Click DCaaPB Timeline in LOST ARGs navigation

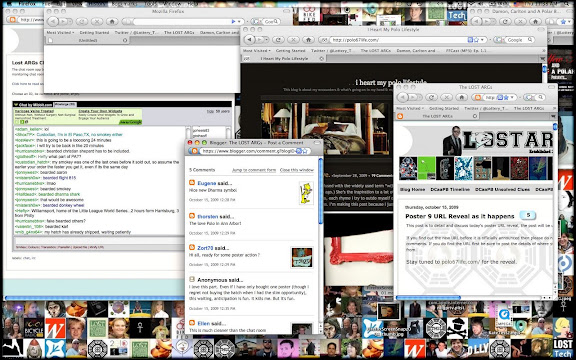[450, 190]
